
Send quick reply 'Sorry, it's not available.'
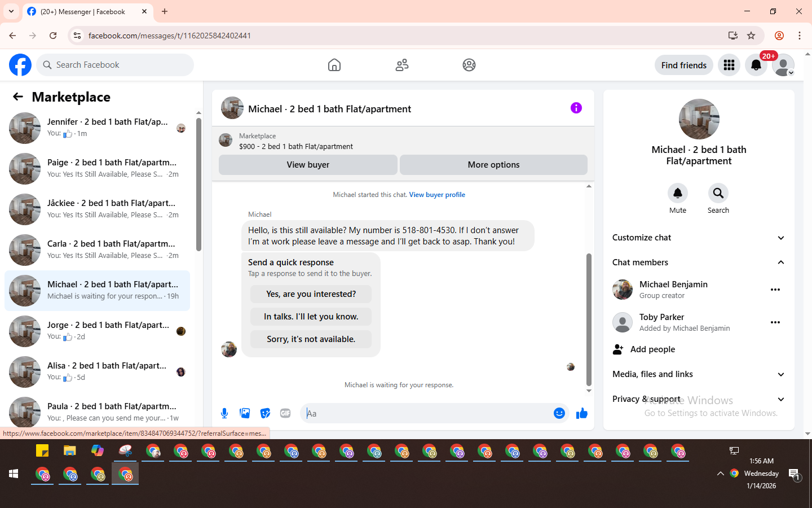(311, 339)
